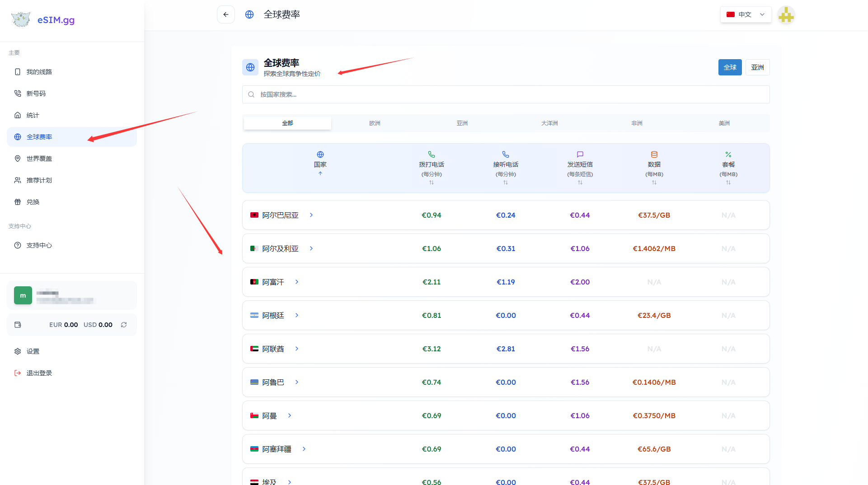Expand the 阿富汗 country details
The image size is (868, 485).
point(297,282)
